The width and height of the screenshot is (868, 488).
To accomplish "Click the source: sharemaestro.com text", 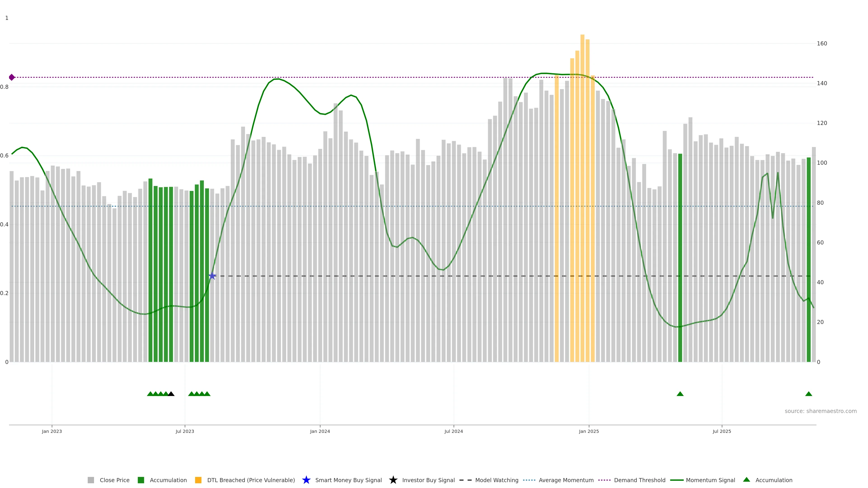I will [x=821, y=411].
